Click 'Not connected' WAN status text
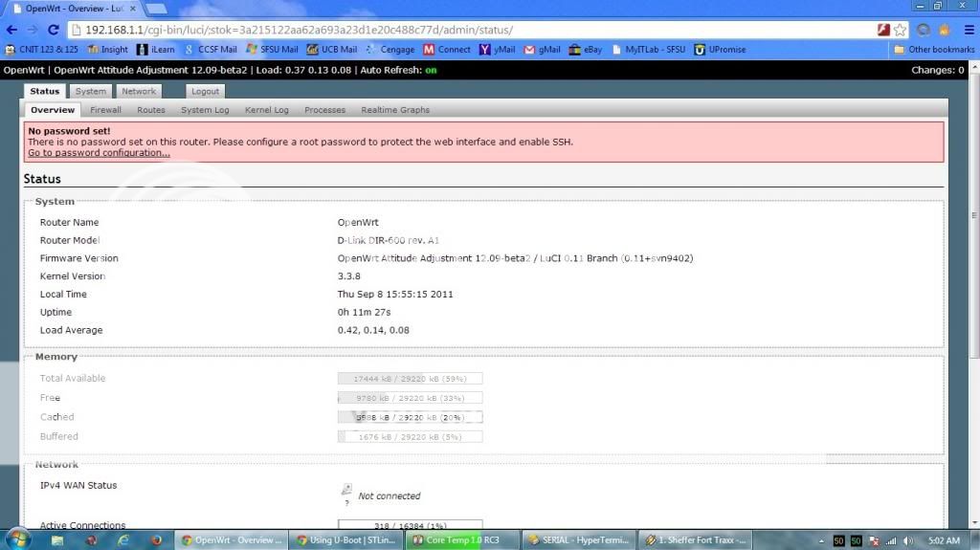Viewport: 980px width, 550px height. point(389,496)
